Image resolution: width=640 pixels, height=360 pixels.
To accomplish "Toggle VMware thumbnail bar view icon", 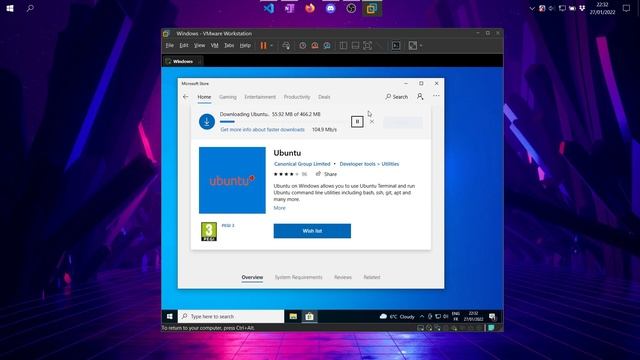I will 356,46.
